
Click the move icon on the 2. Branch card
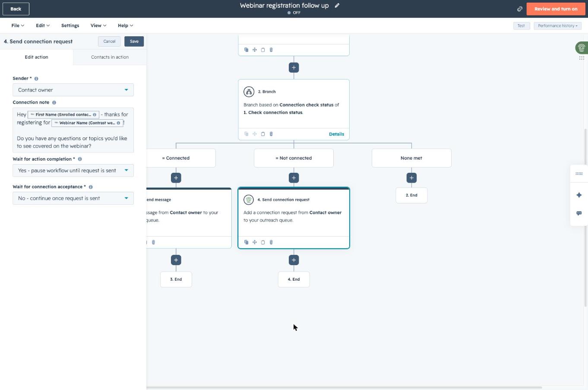pyautogui.click(x=255, y=134)
